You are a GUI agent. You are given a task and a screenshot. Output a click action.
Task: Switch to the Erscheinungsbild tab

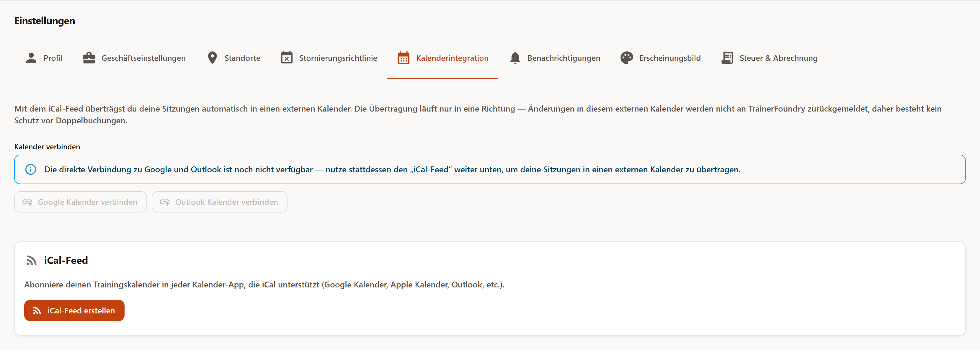tap(660, 58)
